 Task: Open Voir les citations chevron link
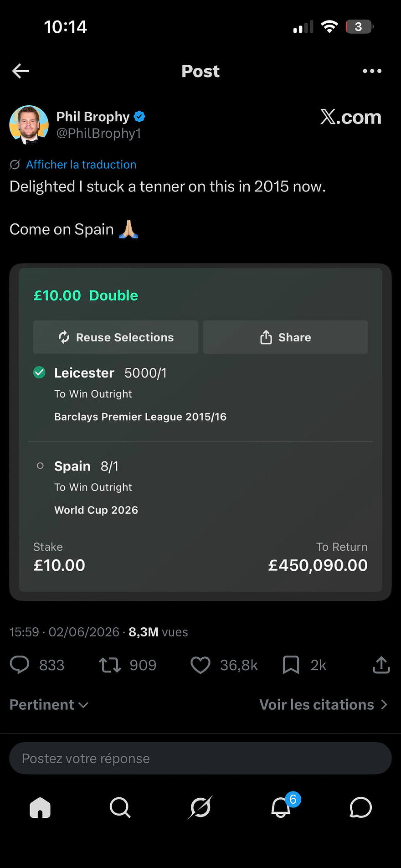[x=324, y=705]
